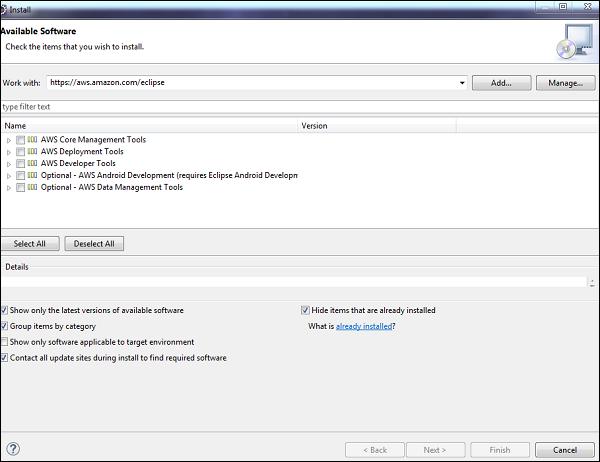Uncheck Hide items that are already installed
The image size is (600, 462).
click(x=305, y=310)
